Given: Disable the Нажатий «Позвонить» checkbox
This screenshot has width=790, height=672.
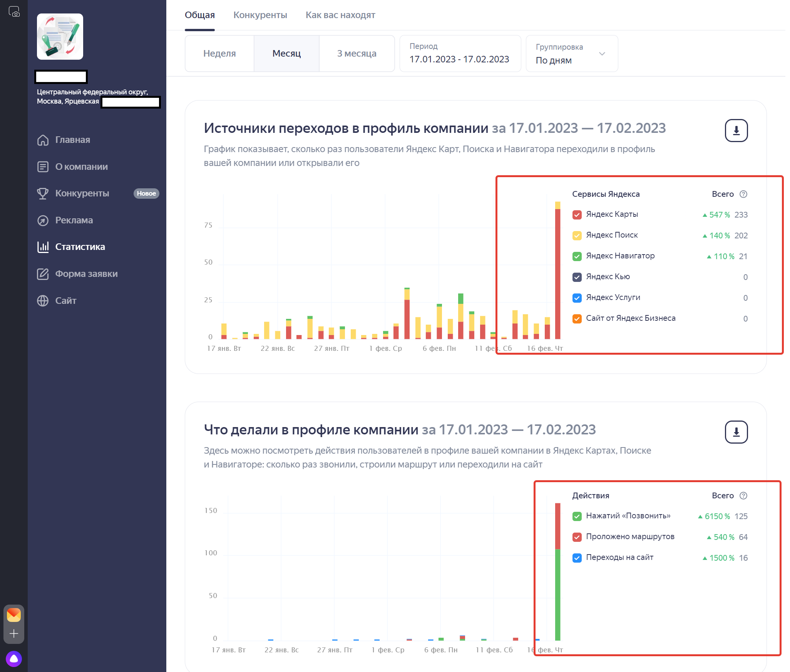Looking at the screenshot, I should [x=577, y=516].
